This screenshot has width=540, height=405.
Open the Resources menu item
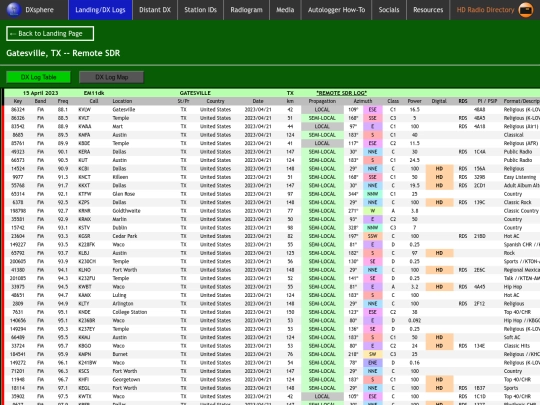click(428, 10)
